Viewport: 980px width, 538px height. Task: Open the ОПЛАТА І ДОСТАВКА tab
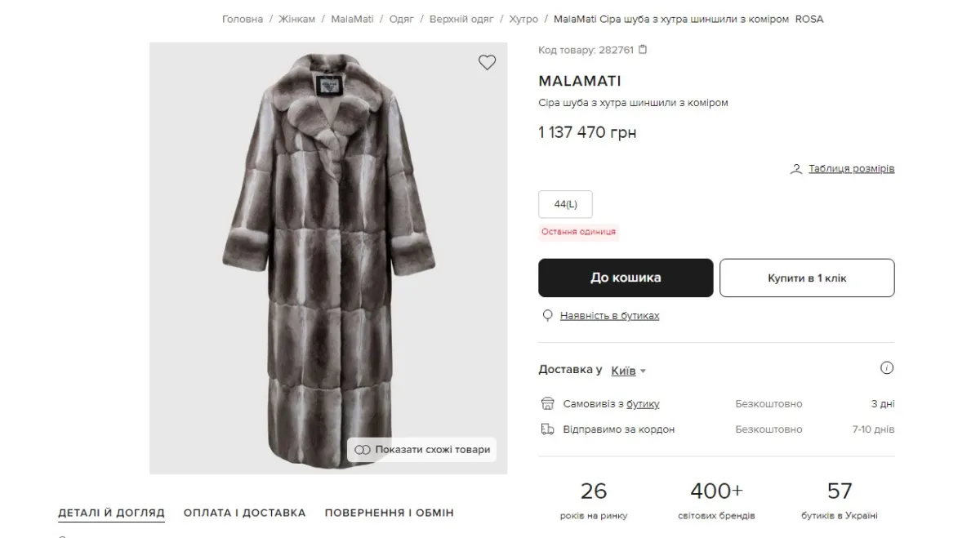[244, 514]
